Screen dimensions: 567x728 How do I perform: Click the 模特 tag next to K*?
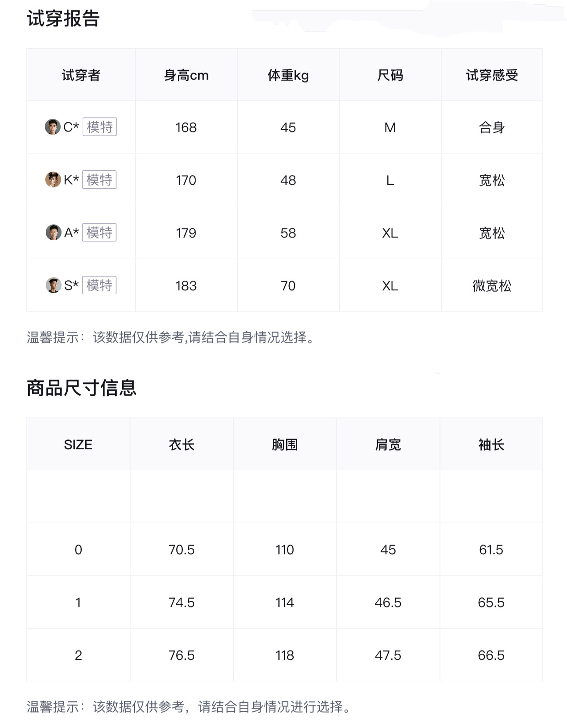point(99,179)
